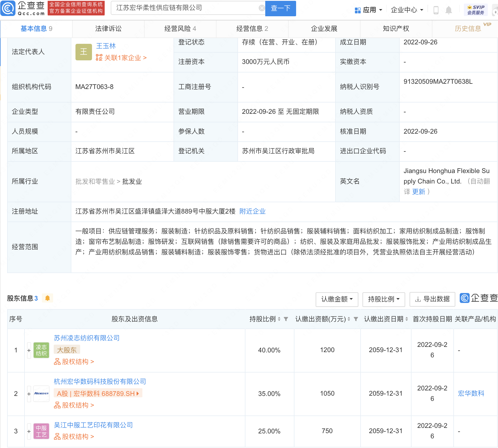Sort by 认缴出资日期 column arrows

coord(407,319)
